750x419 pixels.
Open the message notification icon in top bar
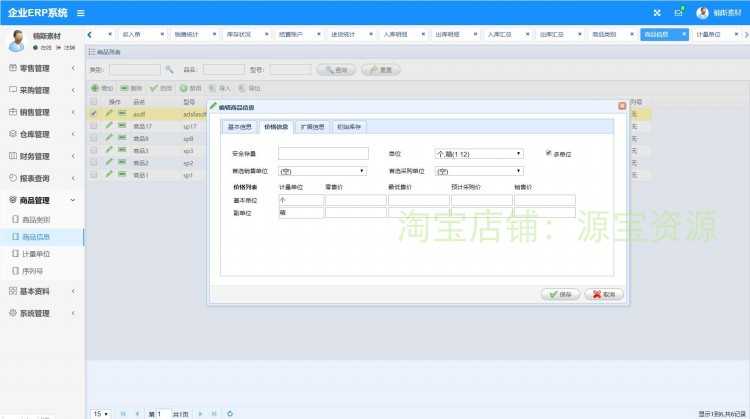click(x=679, y=12)
